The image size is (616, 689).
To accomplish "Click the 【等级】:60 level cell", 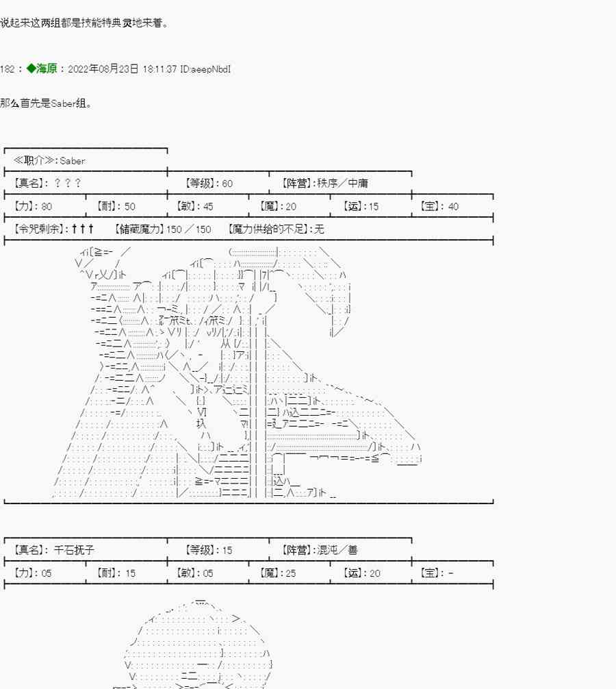I will pyautogui.click(x=209, y=184).
